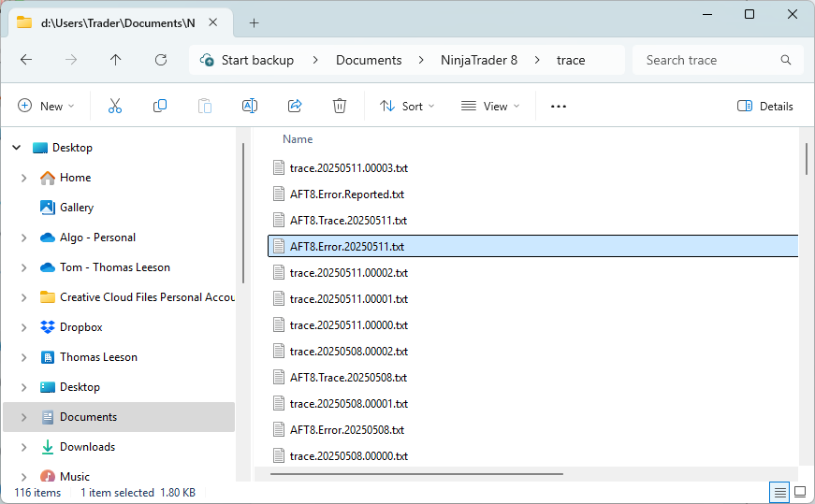This screenshot has width=815, height=504.
Task: Expand chevron after Start backup breadcrumb
Action: coord(315,60)
